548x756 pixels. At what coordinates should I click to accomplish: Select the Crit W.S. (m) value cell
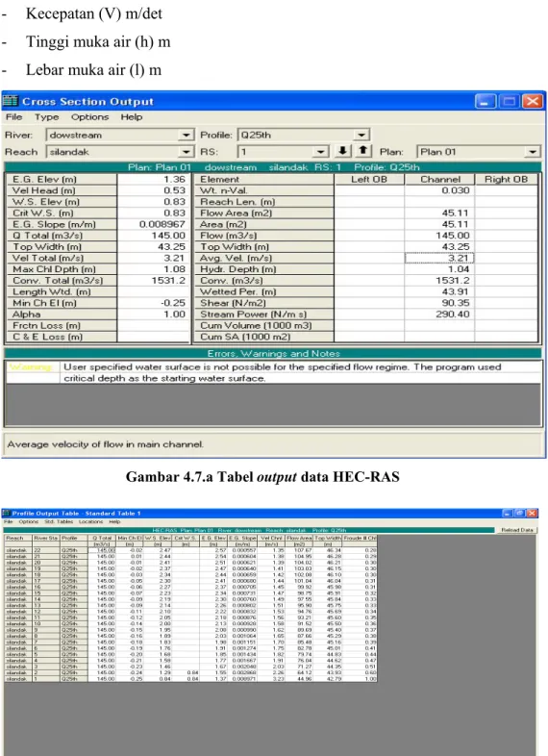coord(154,213)
